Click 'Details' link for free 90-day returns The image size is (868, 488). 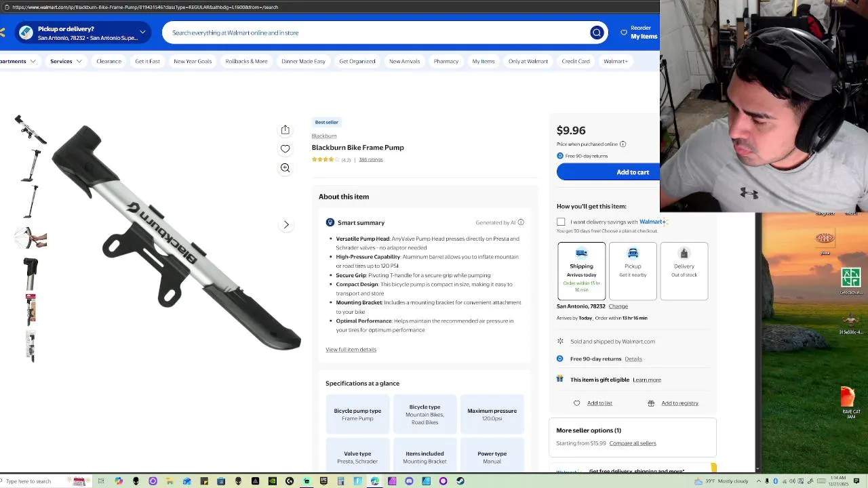tap(633, 359)
